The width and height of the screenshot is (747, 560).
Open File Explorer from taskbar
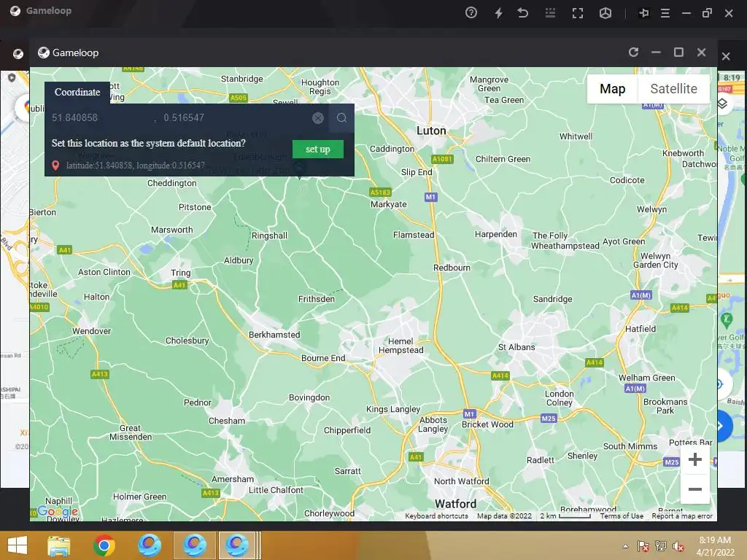coord(58,545)
